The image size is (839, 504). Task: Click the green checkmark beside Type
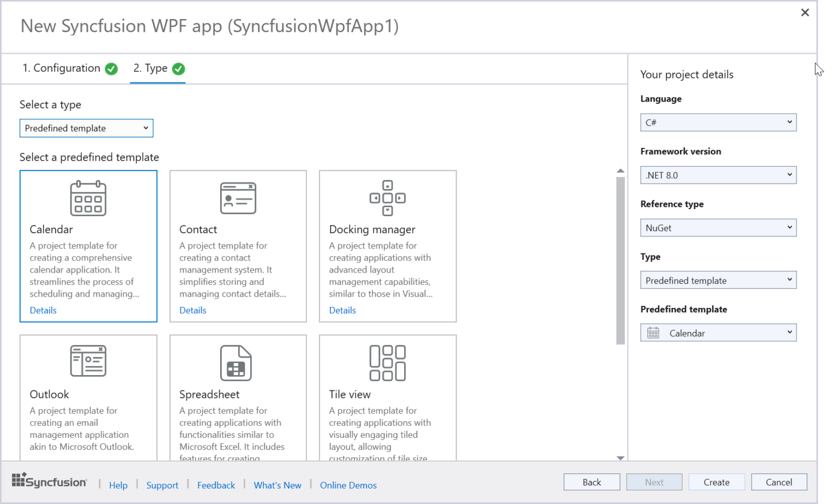pos(178,69)
